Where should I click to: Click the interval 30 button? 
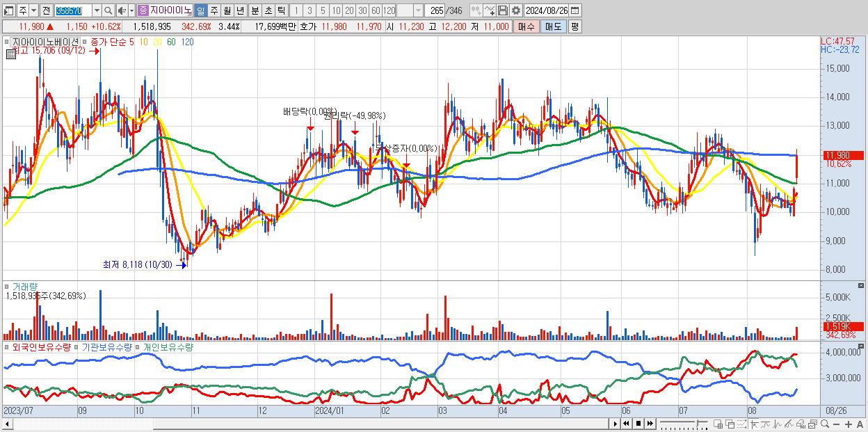coord(362,10)
